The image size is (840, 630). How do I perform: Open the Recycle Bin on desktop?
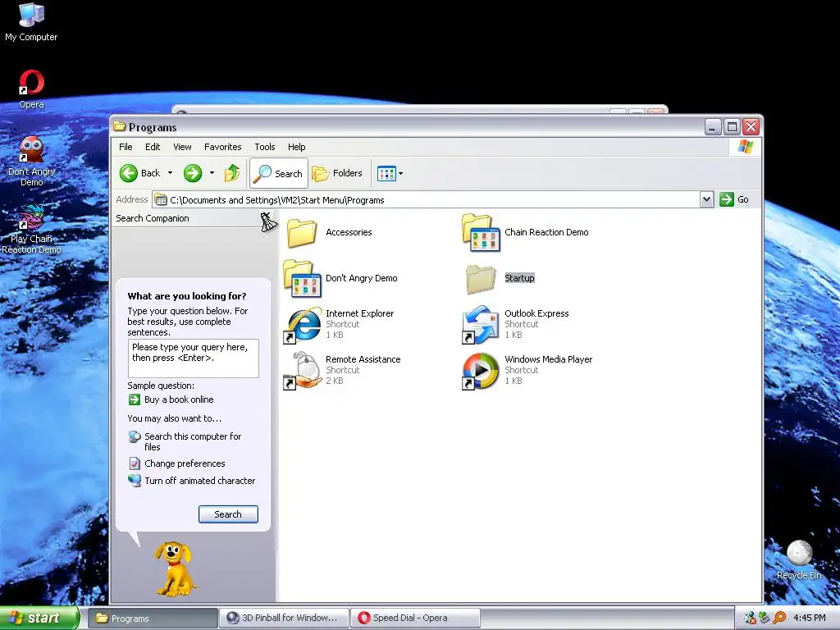[x=799, y=559]
